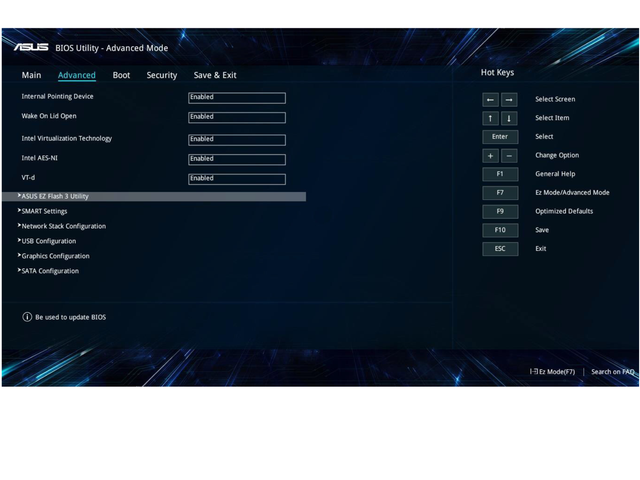
Task: Click the Enter hot key button
Action: pyautogui.click(x=500, y=137)
